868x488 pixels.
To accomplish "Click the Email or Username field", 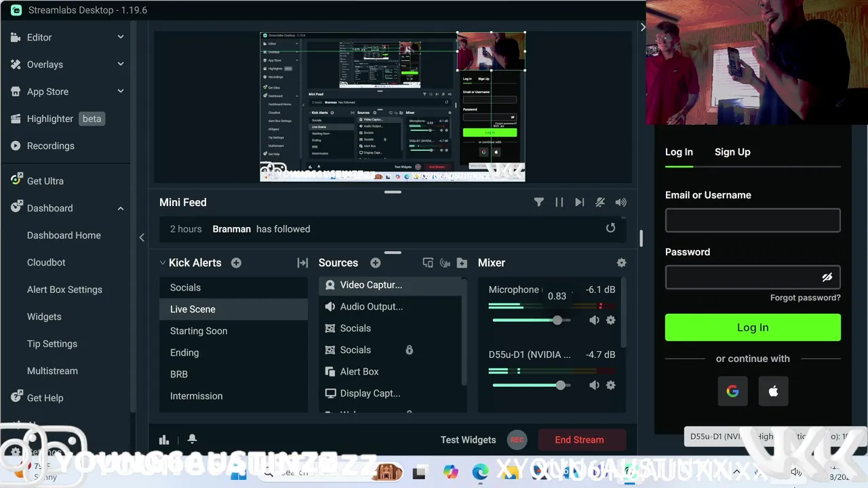I will pyautogui.click(x=753, y=220).
